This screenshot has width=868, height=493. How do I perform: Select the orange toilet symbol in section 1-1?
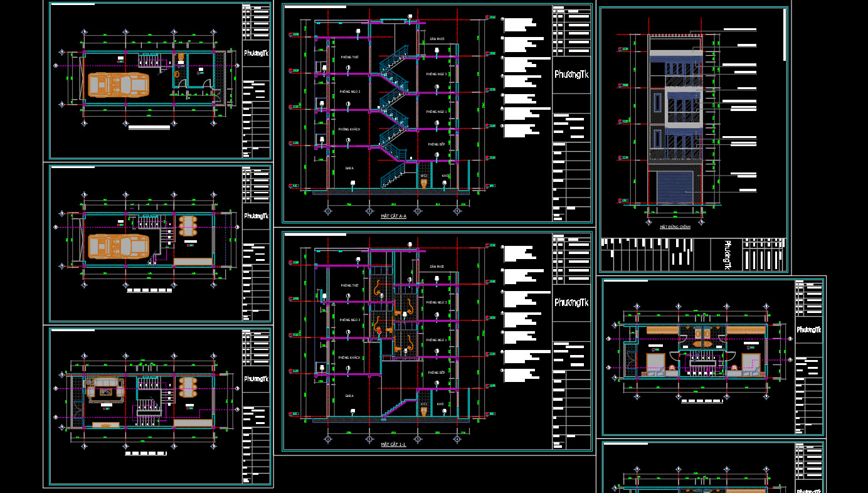tap(425, 412)
